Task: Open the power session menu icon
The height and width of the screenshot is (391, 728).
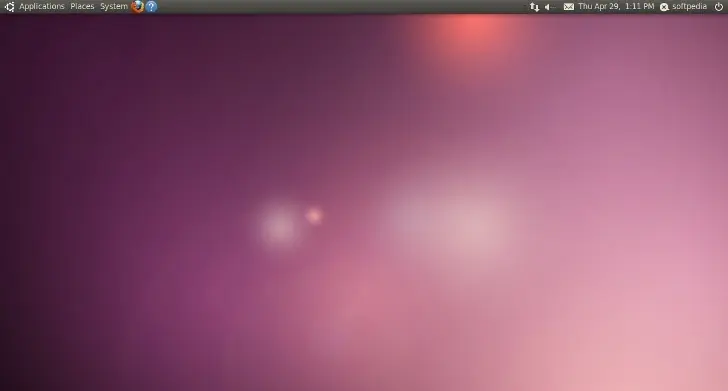Action: pyautogui.click(x=719, y=7)
